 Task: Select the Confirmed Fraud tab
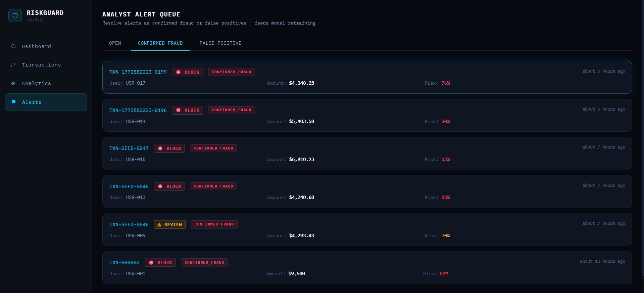tap(160, 43)
